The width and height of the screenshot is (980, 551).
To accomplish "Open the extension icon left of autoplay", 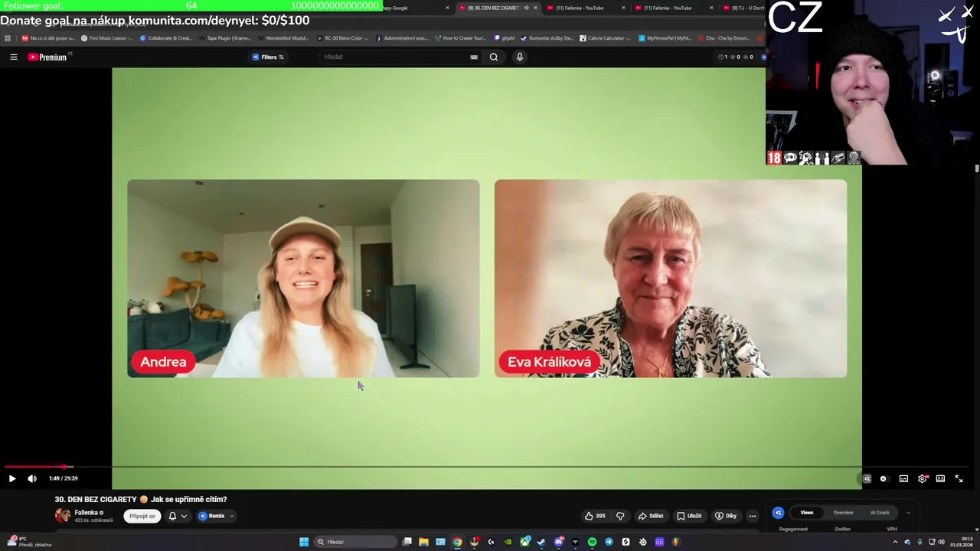I will [x=867, y=478].
